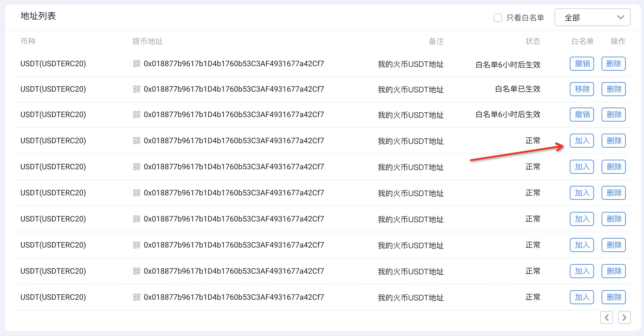Click the 备注 column header

point(436,41)
